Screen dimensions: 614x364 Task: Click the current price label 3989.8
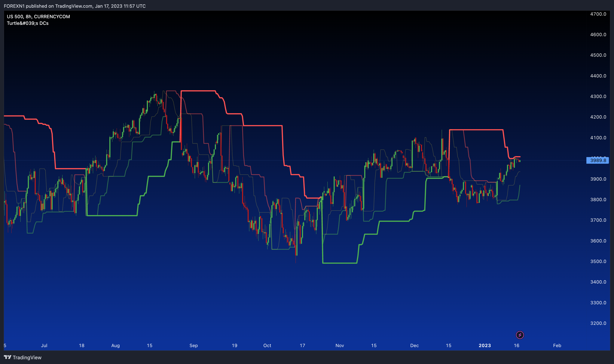pyautogui.click(x=598, y=160)
